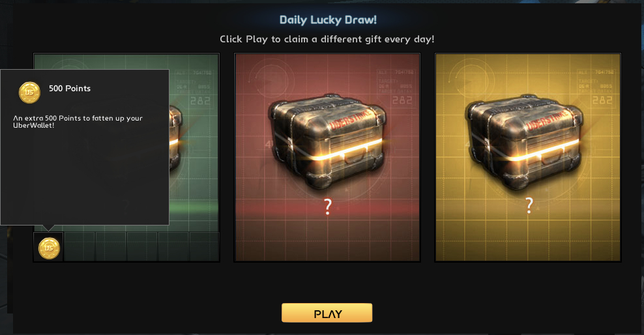
Task: Select the first empty prize slot after coin
Action: 80,247
